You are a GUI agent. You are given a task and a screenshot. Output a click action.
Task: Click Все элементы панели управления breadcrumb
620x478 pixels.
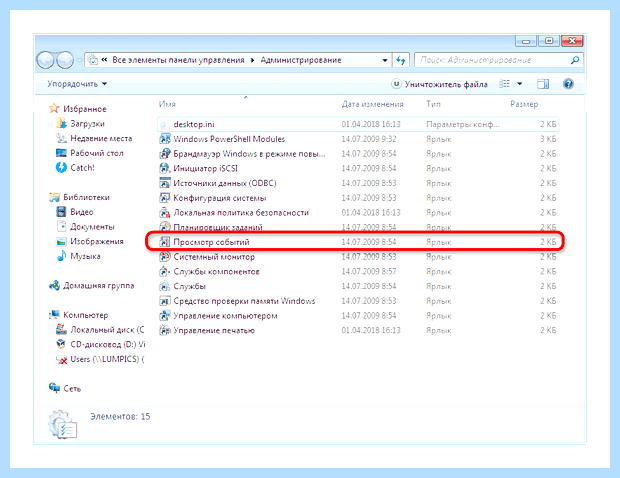(x=178, y=60)
